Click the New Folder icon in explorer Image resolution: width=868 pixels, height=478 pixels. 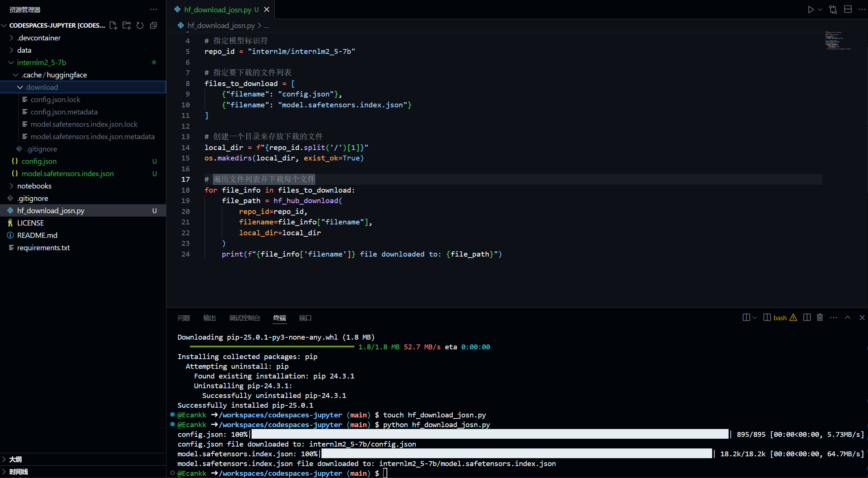pyautogui.click(x=127, y=25)
